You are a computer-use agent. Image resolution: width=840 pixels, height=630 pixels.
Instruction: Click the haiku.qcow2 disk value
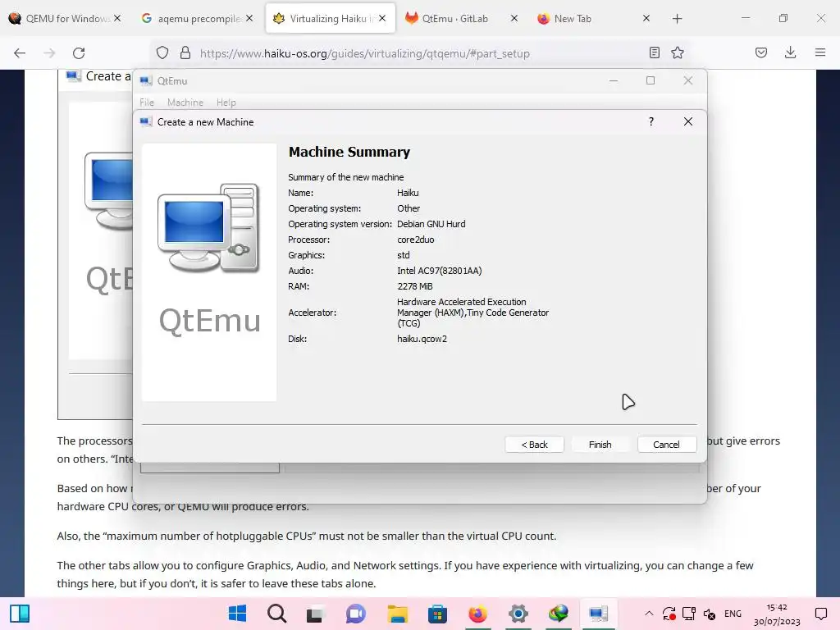(x=422, y=339)
